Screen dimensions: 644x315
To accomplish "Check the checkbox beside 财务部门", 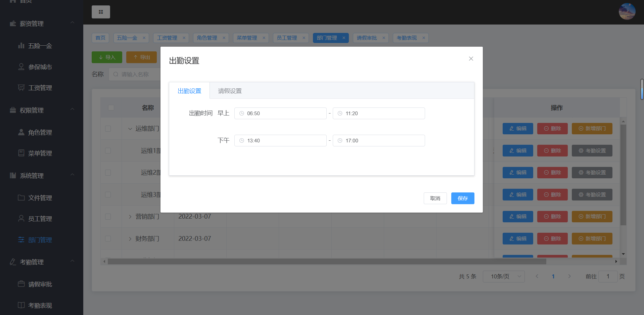I will tap(108, 238).
